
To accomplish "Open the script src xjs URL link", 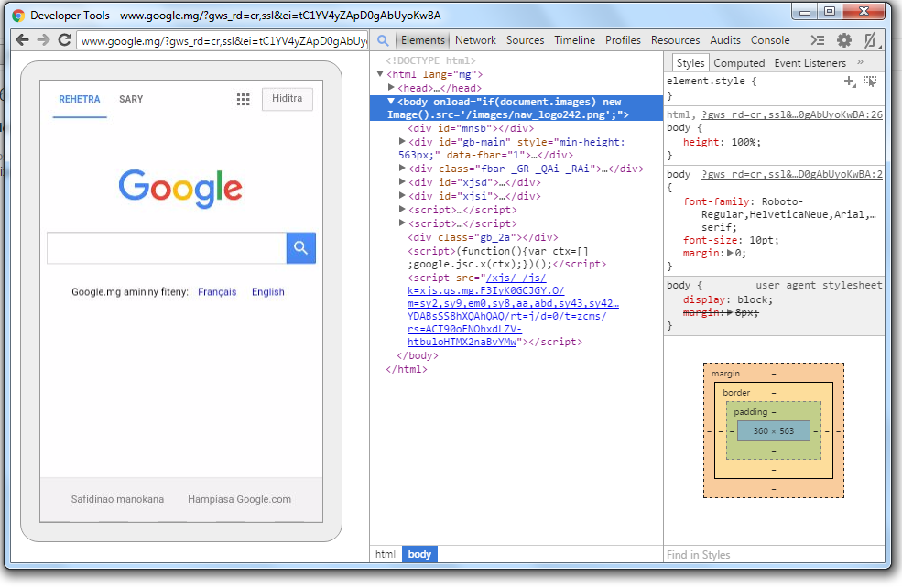I will 512,310.
